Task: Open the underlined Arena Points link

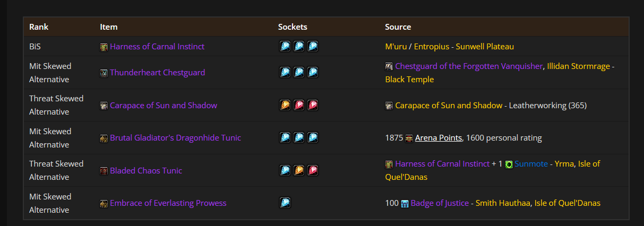Action: (x=438, y=138)
